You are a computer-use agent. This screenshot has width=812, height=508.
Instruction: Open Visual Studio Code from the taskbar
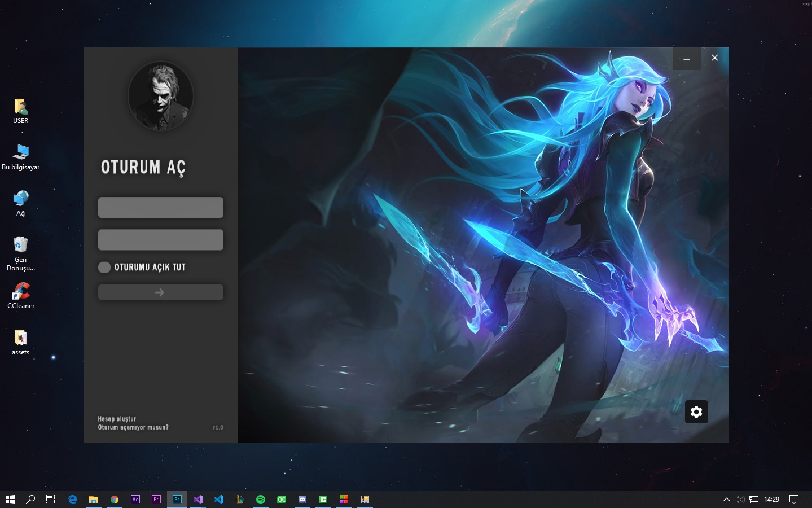[x=219, y=500]
